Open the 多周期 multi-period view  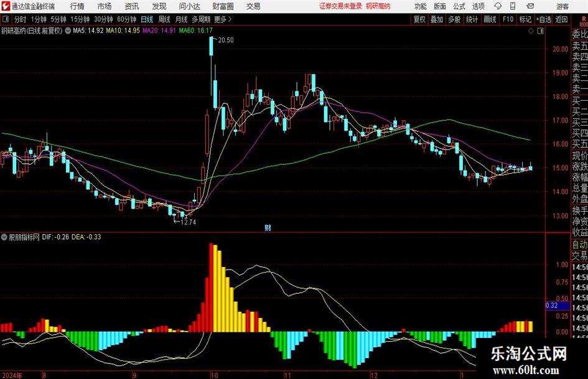pos(201,19)
